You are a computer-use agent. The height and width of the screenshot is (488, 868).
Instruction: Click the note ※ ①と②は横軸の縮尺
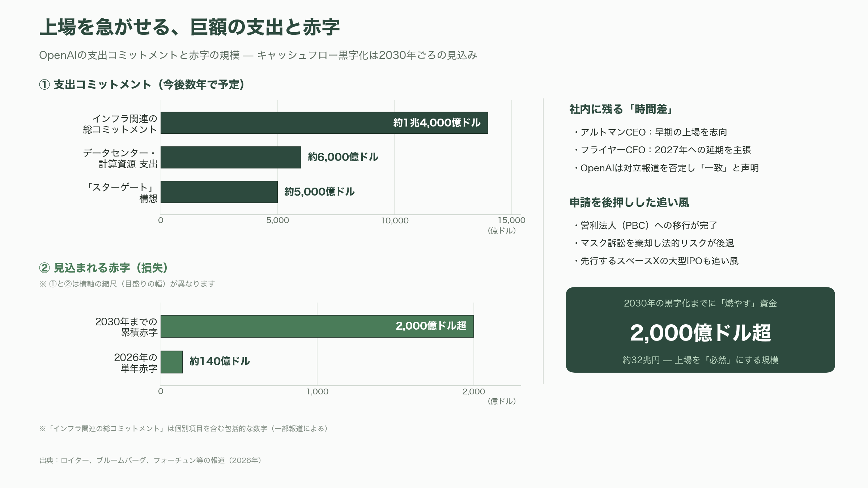click(x=127, y=284)
